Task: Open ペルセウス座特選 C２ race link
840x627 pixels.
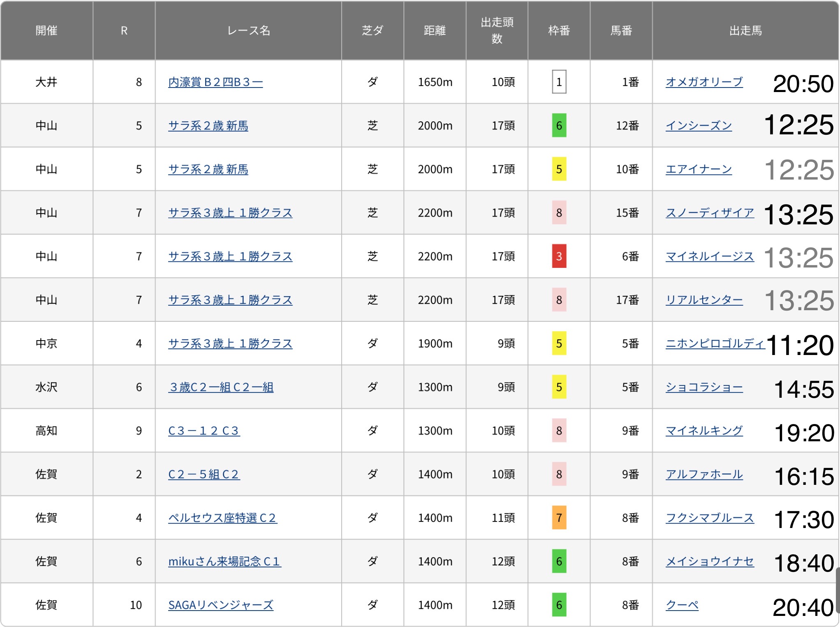Action: pos(222,518)
